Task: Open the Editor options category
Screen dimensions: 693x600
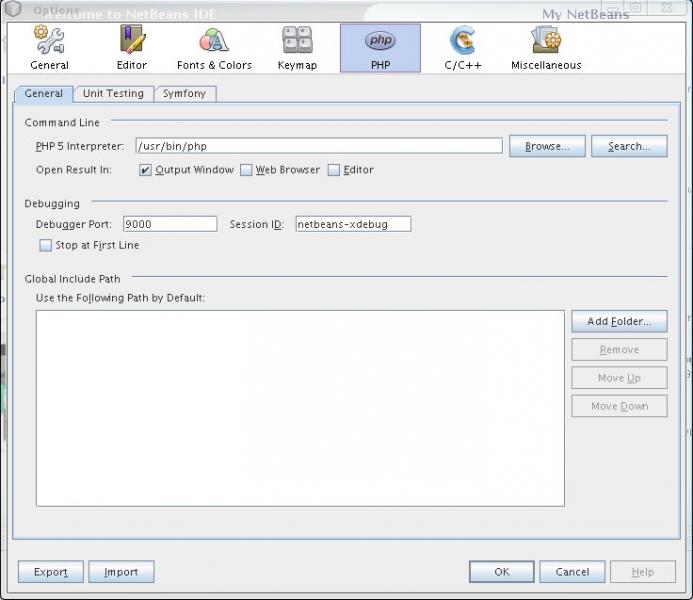Action: pyautogui.click(x=132, y=48)
